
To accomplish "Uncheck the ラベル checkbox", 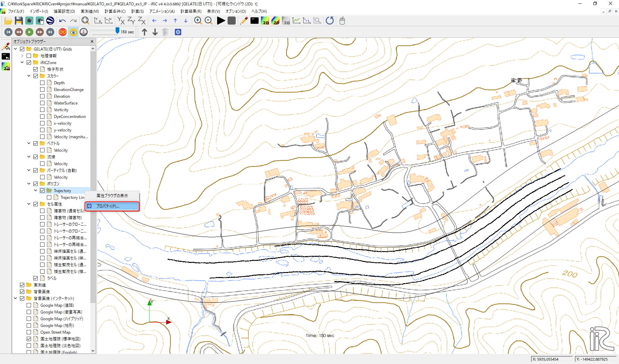I will (35, 278).
